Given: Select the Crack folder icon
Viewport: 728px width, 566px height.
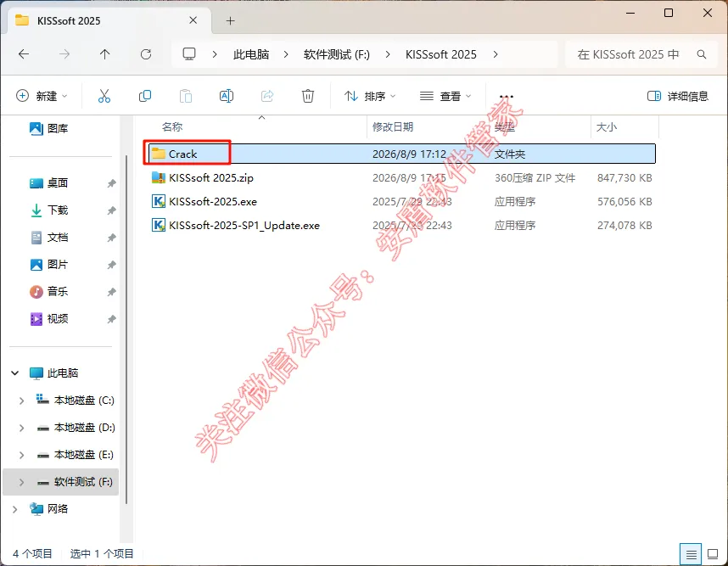Looking at the screenshot, I should pyautogui.click(x=159, y=154).
